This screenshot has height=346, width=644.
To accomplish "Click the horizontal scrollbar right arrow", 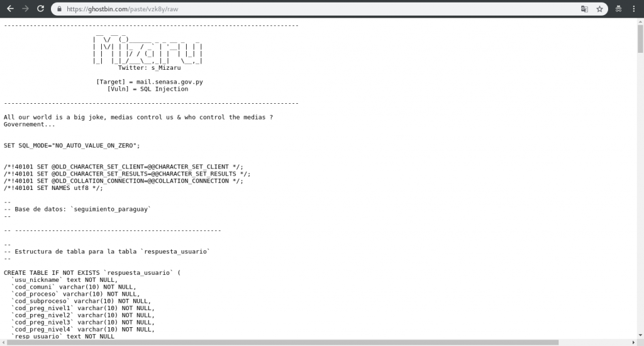I will (633, 342).
